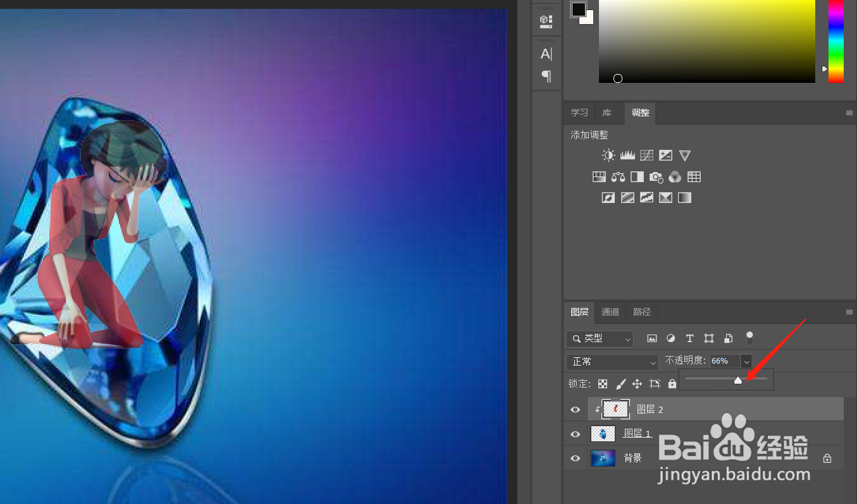Open the Adjustments panel menu
This screenshot has width=857, height=504.
[849, 113]
